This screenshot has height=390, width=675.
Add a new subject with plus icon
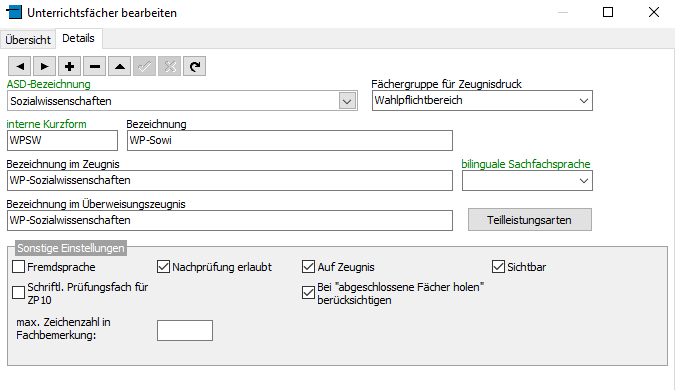pos(70,66)
